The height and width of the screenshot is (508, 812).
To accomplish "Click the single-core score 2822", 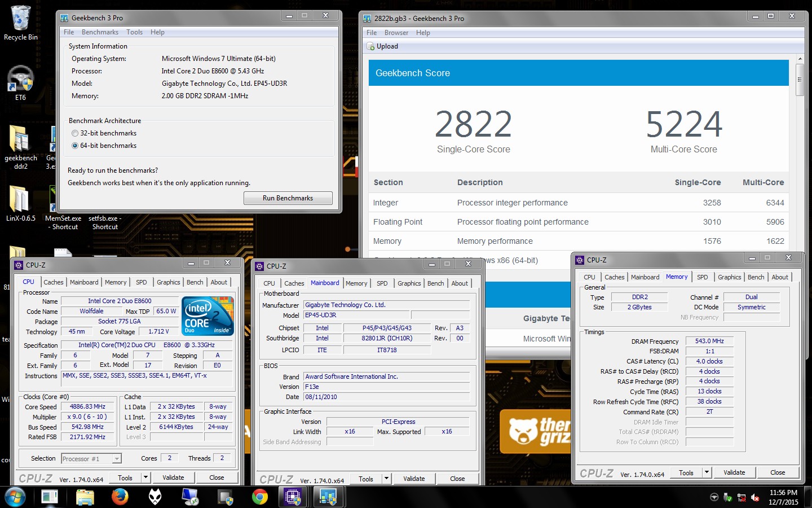I will pos(473,124).
